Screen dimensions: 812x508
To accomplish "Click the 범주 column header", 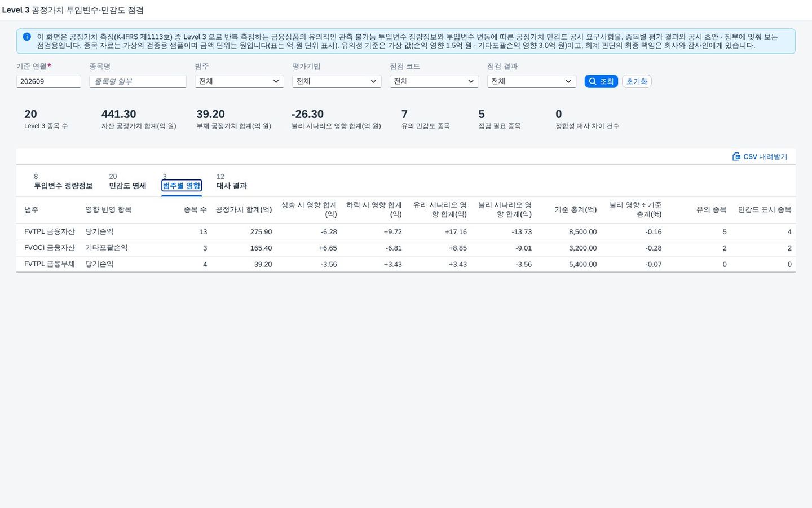I will tap(32, 209).
